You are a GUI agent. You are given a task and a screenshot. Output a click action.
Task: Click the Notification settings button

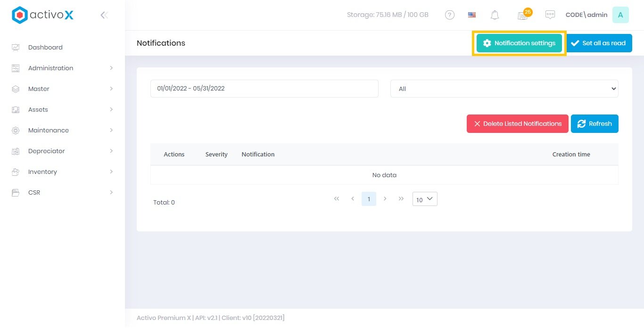tap(519, 43)
